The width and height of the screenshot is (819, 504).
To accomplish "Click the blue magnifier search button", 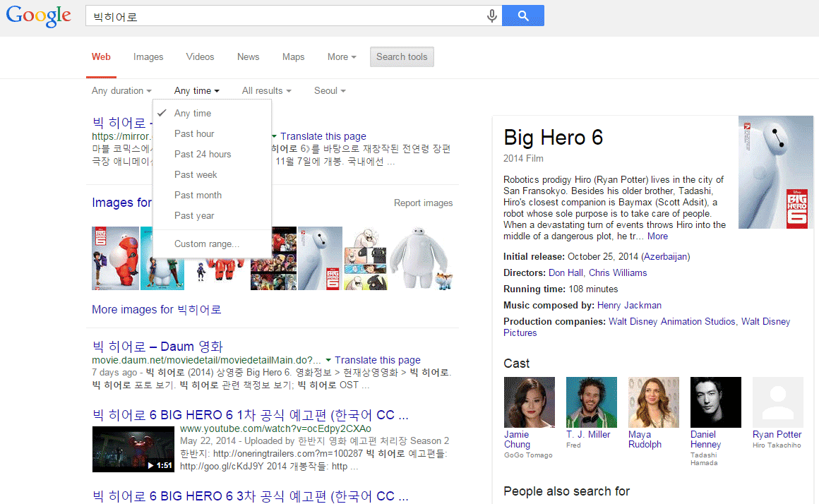I will (x=523, y=16).
